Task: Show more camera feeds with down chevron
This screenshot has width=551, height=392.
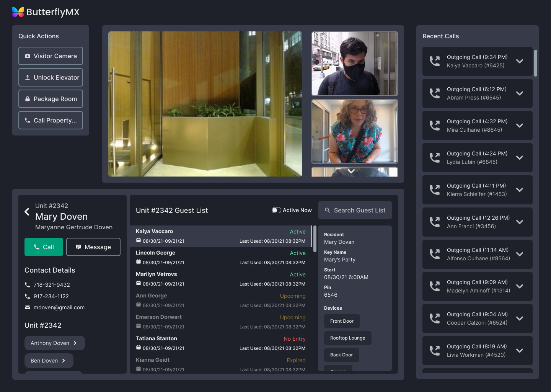Action: (x=351, y=171)
